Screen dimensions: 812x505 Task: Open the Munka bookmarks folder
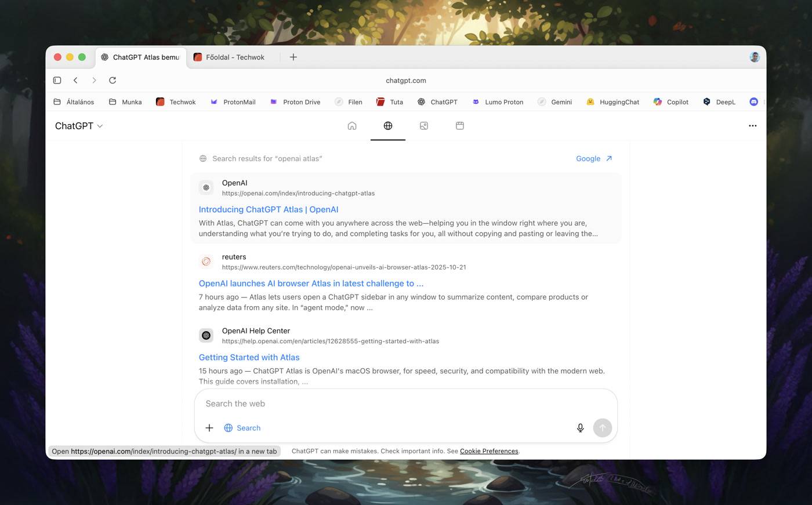125,102
